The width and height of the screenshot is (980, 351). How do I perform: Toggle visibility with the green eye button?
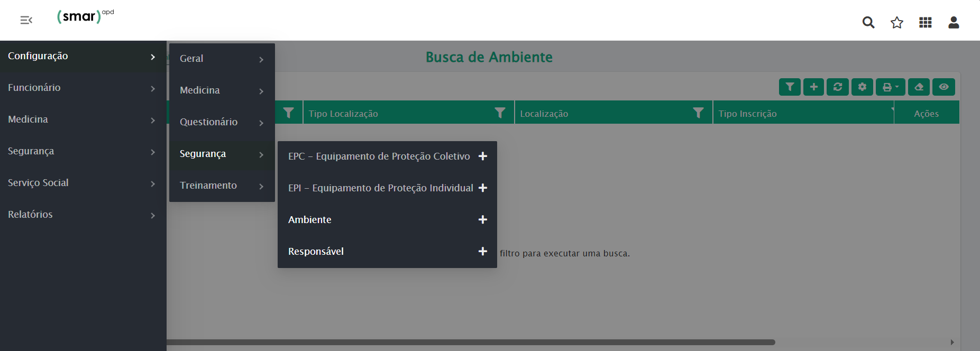pyautogui.click(x=944, y=87)
